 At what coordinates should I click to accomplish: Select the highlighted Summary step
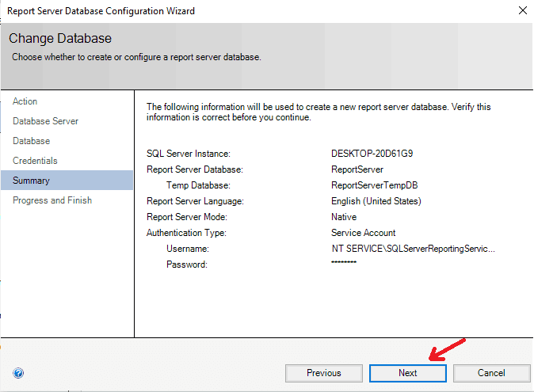click(32, 181)
